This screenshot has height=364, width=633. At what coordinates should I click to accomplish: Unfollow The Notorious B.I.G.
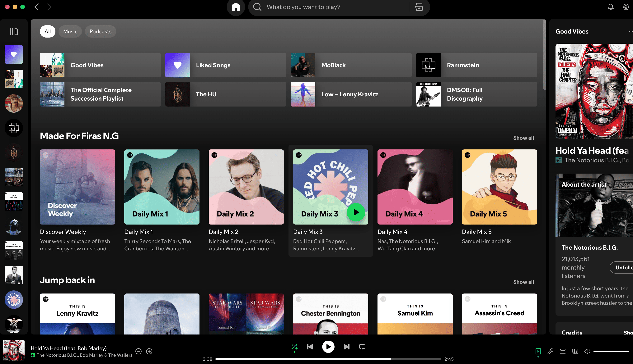[621, 267]
